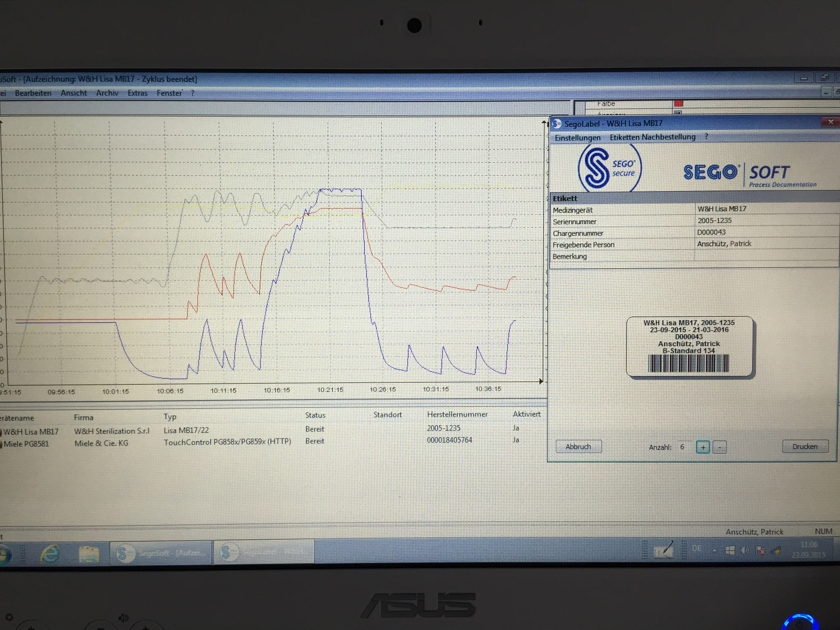Click the Miele & Cie. KG company cell
Screen dimensions: 840x630
(101, 443)
